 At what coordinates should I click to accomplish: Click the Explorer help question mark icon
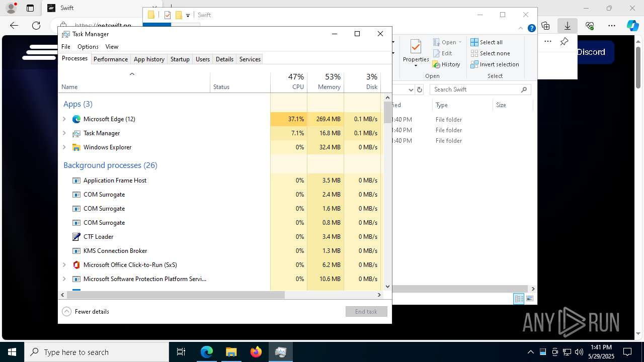(x=531, y=28)
